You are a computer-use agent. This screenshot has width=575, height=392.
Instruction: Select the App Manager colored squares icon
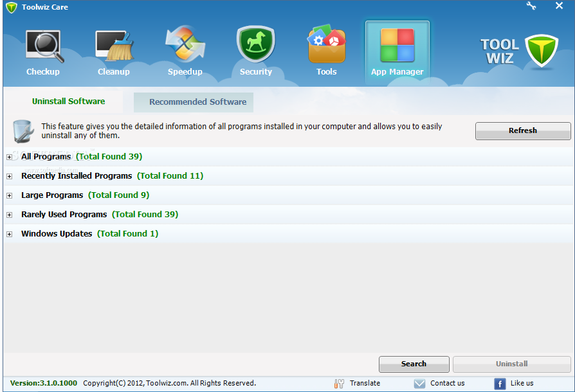[397, 45]
